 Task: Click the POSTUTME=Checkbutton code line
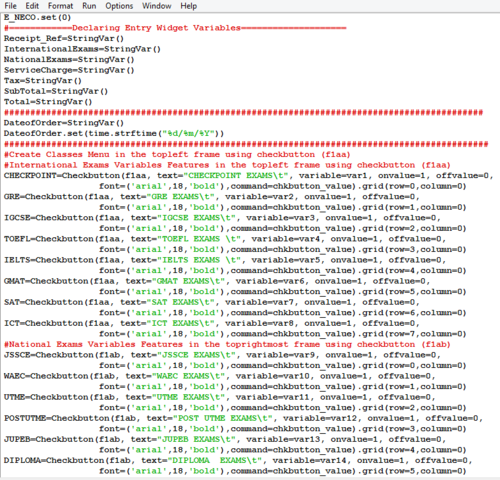tap(243, 418)
